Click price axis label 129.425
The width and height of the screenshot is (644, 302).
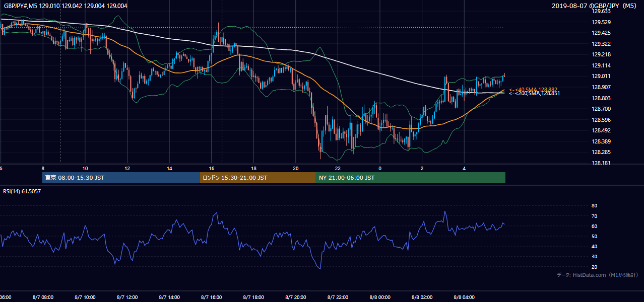601,33
